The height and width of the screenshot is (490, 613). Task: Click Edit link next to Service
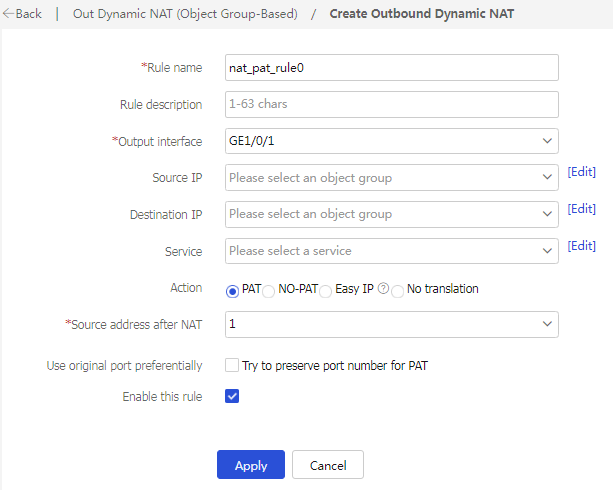pos(581,246)
